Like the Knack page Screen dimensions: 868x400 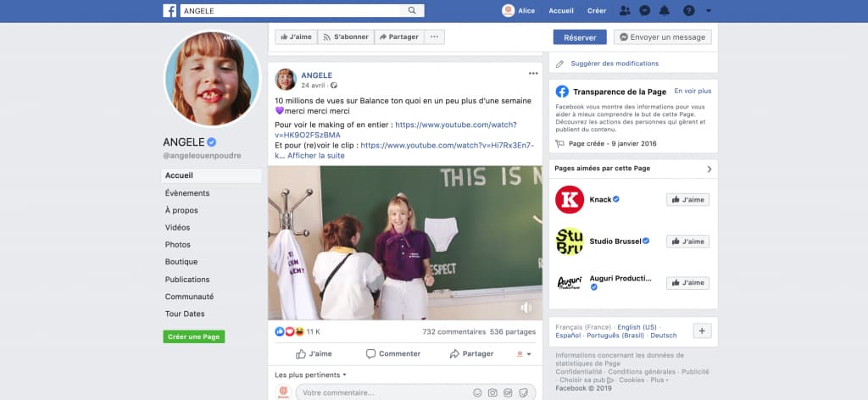pyautogui.click(x=687, y=200)
